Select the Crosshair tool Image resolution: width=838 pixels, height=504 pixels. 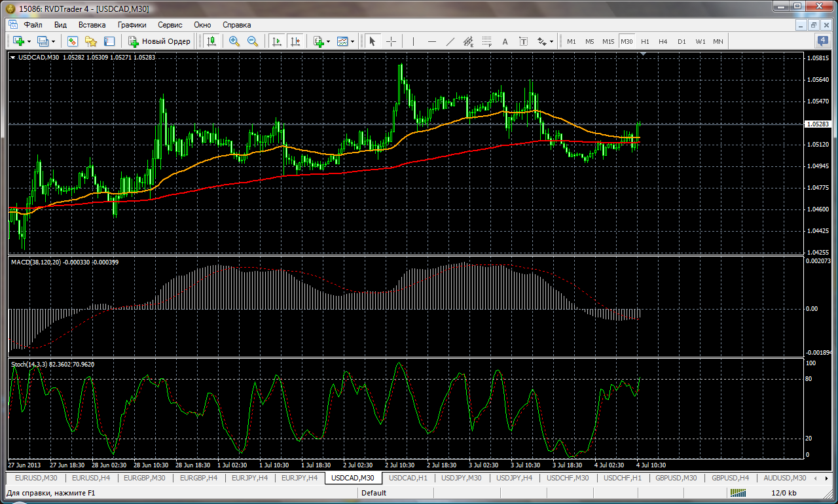tap(391, 41)
